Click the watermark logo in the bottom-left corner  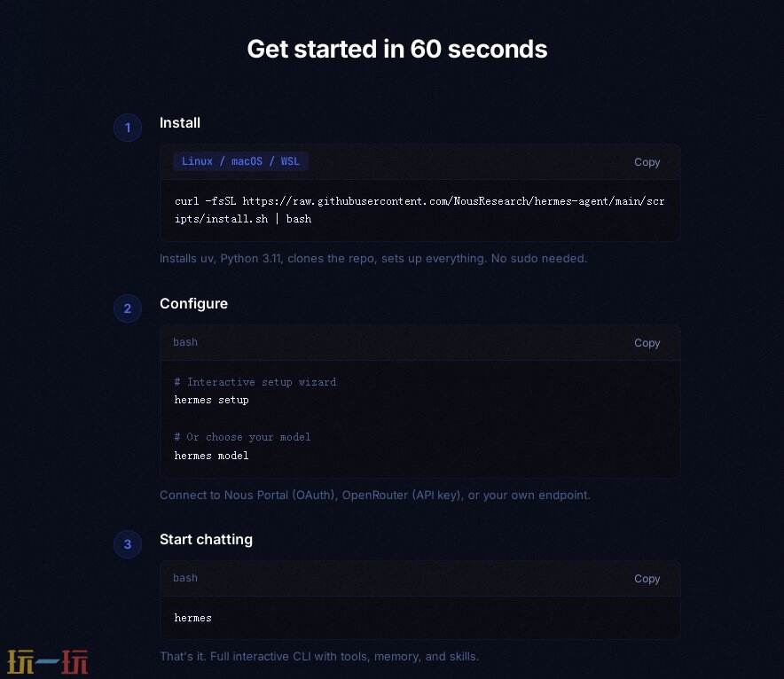click(48, 661)
